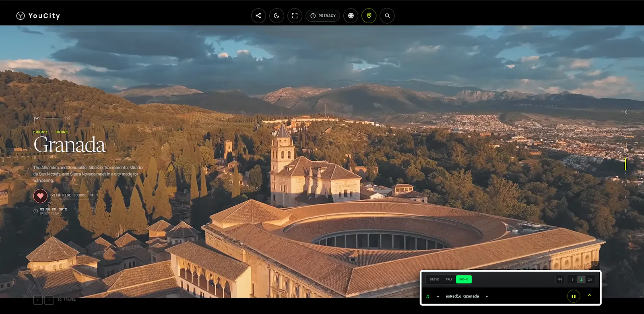644x314 pixels.
Task: Switch to next radio station
Action: 487,297
